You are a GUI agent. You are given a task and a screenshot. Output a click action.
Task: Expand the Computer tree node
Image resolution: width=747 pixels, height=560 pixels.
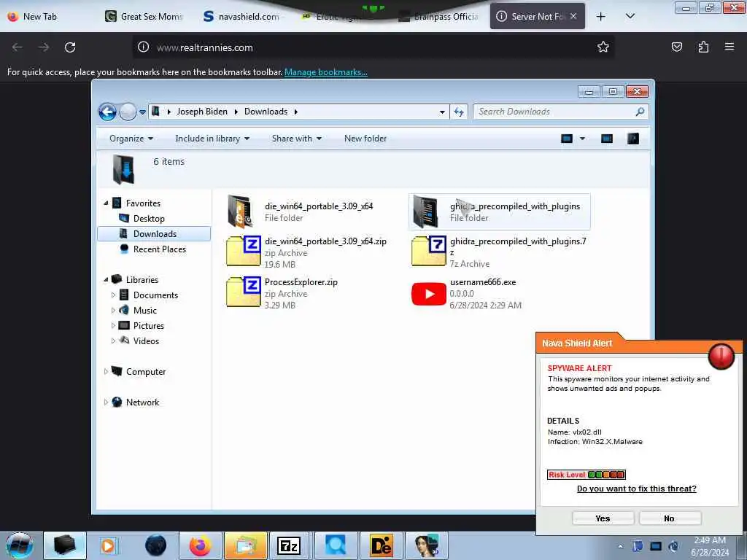[106, 372]
